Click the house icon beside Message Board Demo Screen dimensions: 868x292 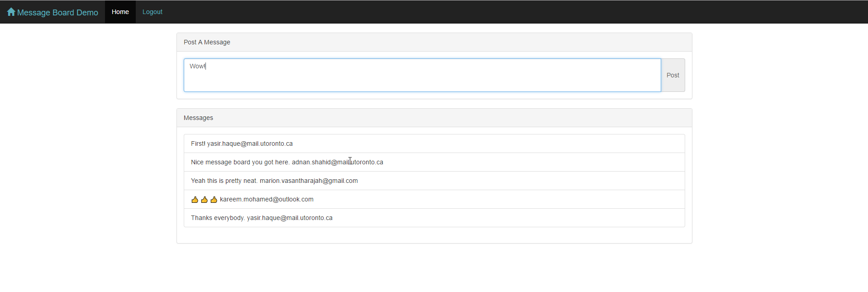coord(11,12)
